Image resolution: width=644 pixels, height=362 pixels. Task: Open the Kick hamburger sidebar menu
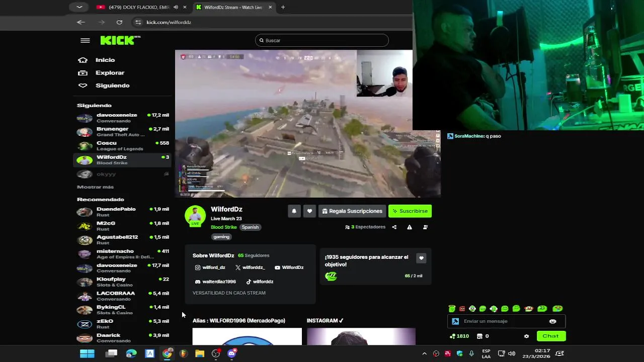click(85, 41)
